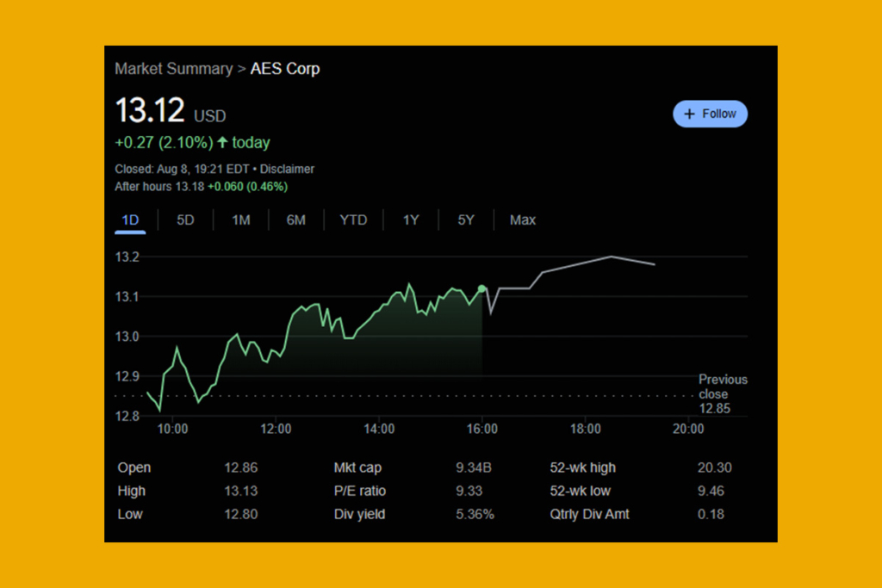Select the Max time range tab
Screen dimensions: 882x588
pos(523,220)
